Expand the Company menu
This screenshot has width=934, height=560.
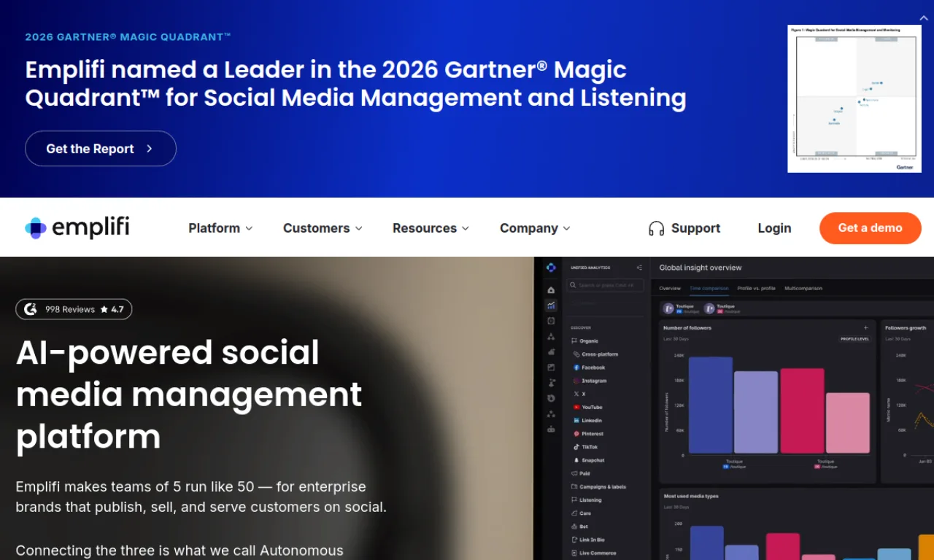(535, 228)
